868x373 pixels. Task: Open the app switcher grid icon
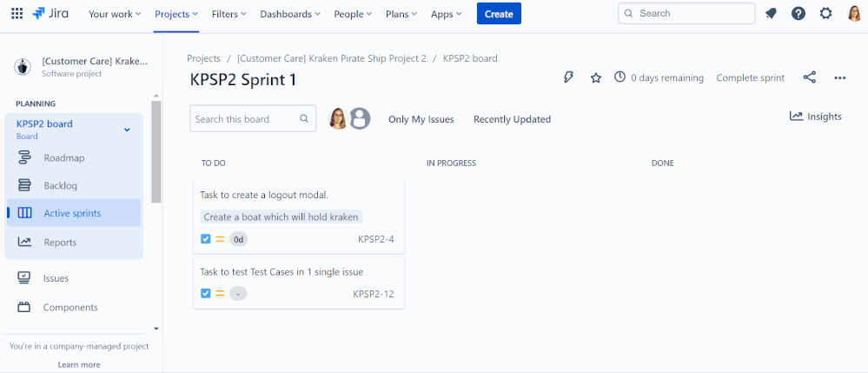point(17,14)
